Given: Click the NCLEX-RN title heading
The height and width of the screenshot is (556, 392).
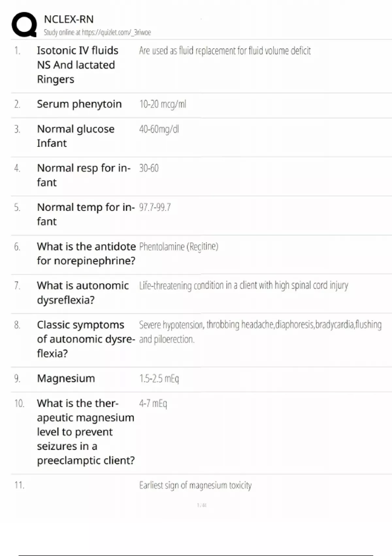Looking at the screenshot, I should pos(69,19).
